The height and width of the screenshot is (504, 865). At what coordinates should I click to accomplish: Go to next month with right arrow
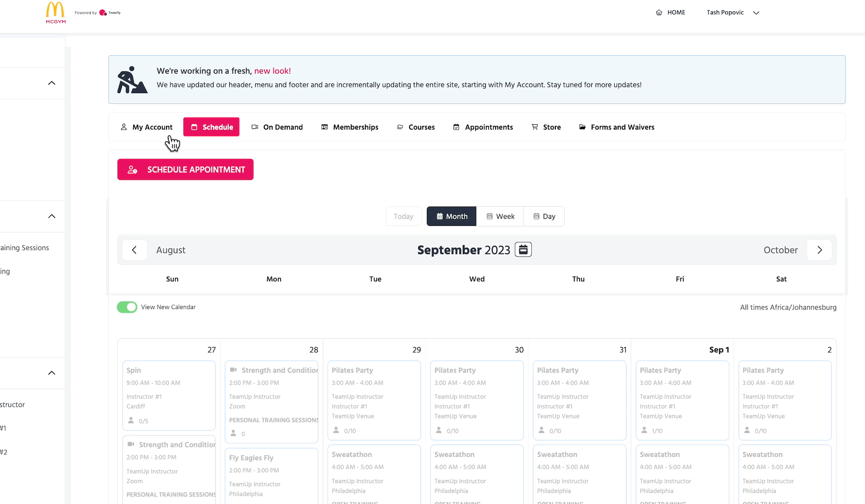point(819,250)
